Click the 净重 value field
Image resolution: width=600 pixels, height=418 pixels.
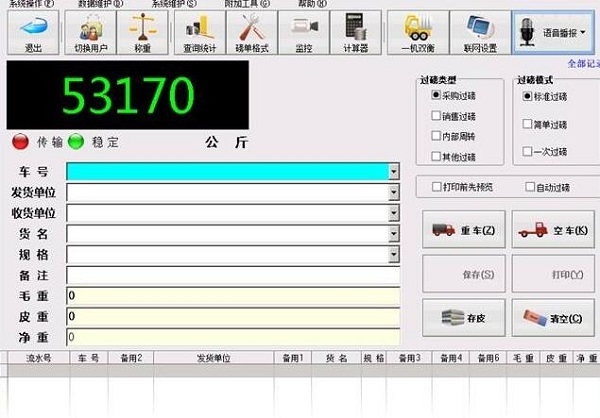pos(233,337)
